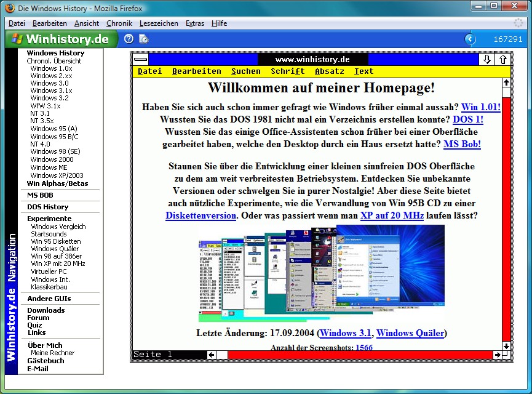Open the 'Downloads' sidebar link
532x394 pixels.
point(46,310)
